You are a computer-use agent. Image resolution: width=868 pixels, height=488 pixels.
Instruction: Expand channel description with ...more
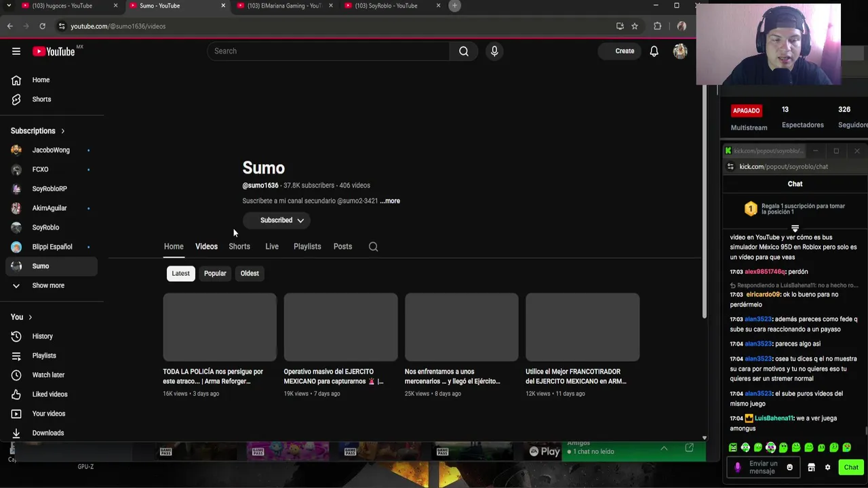(x=390, y=201)
